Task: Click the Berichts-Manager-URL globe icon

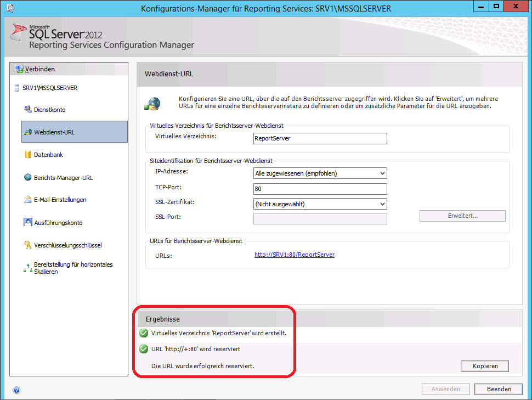Action: [x=28, y=177]
